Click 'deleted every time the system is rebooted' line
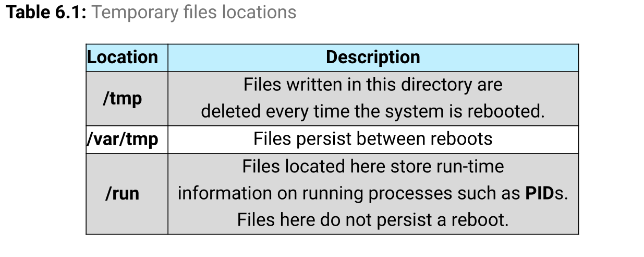 click(x=373, y=112)
